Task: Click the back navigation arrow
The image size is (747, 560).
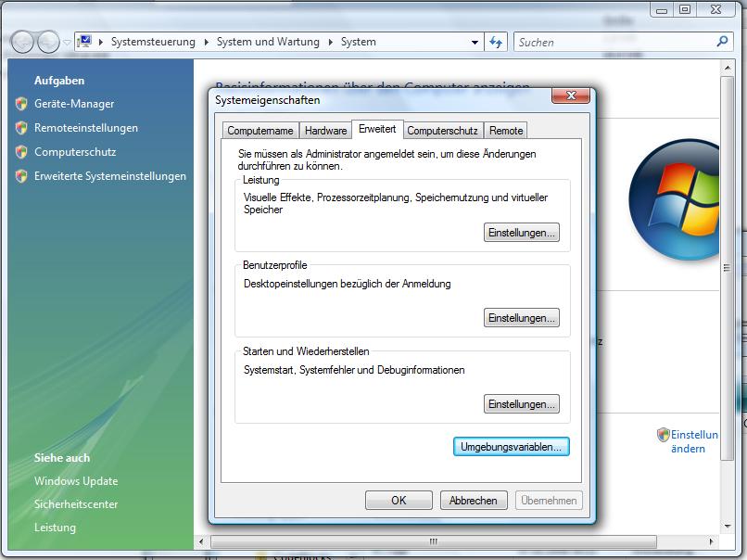Action: click(x=22, y=42)
